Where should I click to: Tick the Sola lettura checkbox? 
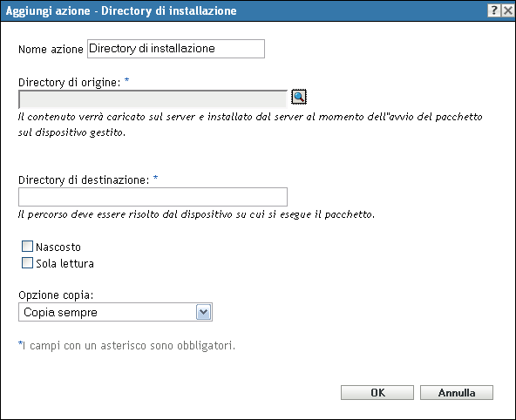[x=27, y=263]
